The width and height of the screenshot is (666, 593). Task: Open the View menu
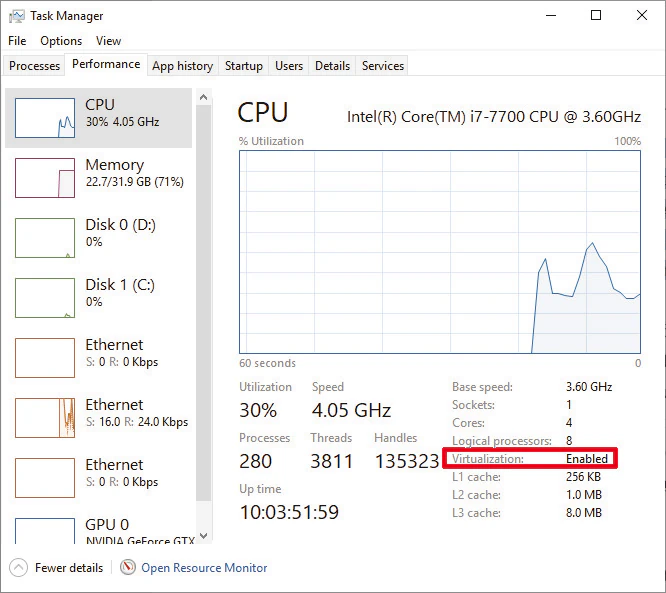108,41
